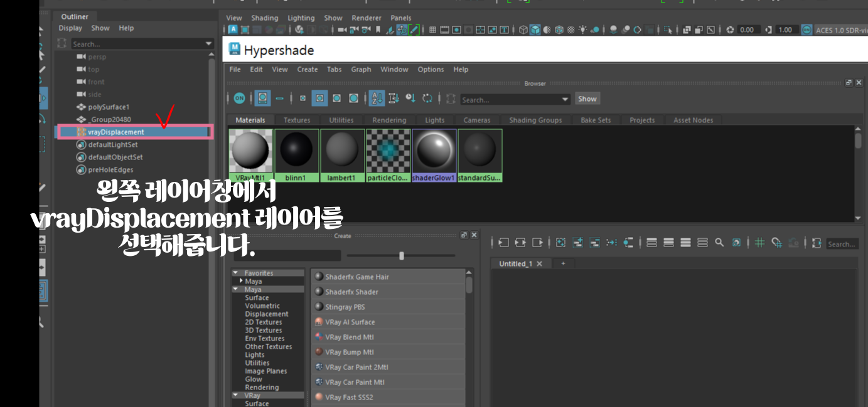868x407 pixels.
Task: Collapse the Favorites tree in Create panel
Action: click(x=235, y=273)
